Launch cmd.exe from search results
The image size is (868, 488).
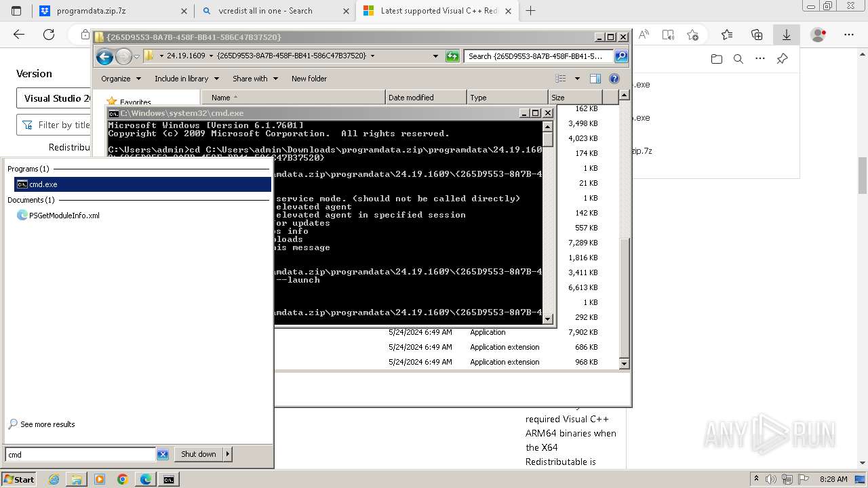(x=142, y=184)
